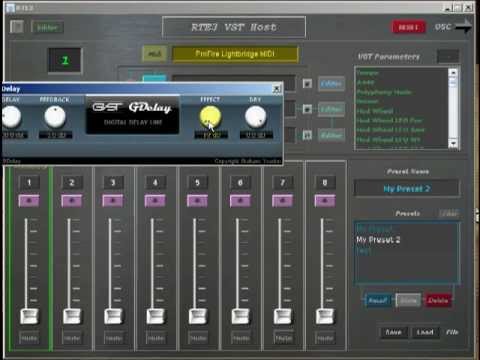Click the purple button on channel 4
The image size is (480, 360).
[x=155, y=201]
